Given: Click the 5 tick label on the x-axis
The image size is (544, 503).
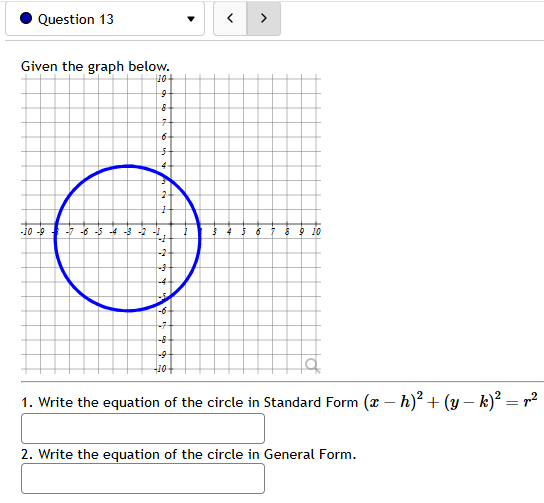Looking at the screenshot, I should click(x=243, y=231).
